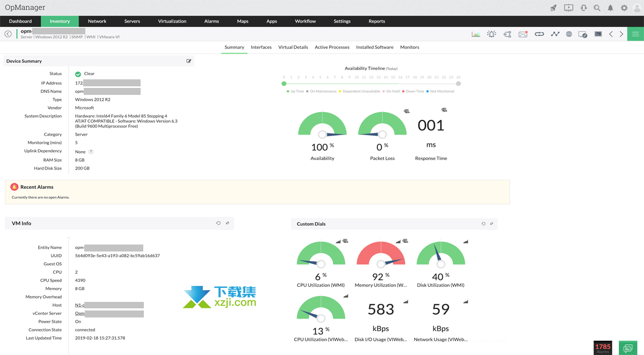Viewport: 644px width, 355px height.
Task: Open the workflow diagram icon
Action: coord(507,34)
